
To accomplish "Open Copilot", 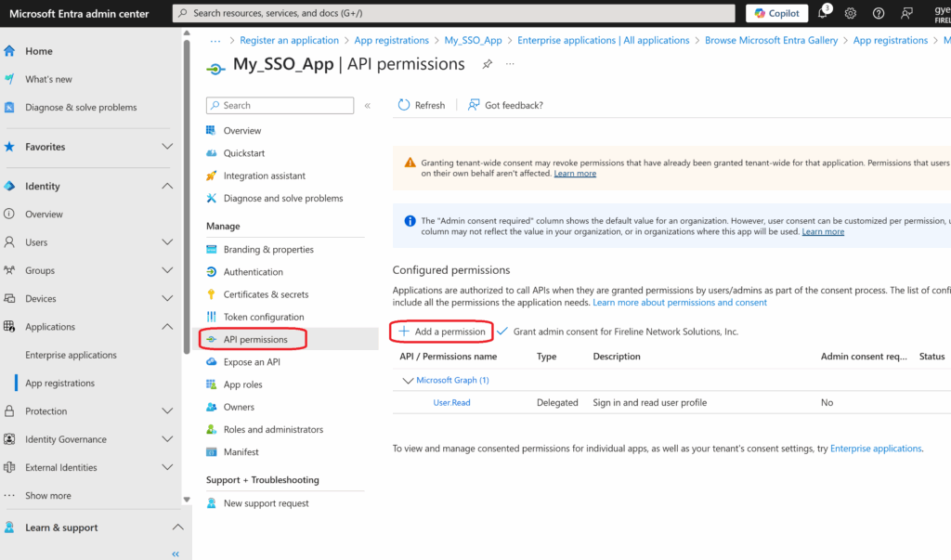I will [776, 13].
